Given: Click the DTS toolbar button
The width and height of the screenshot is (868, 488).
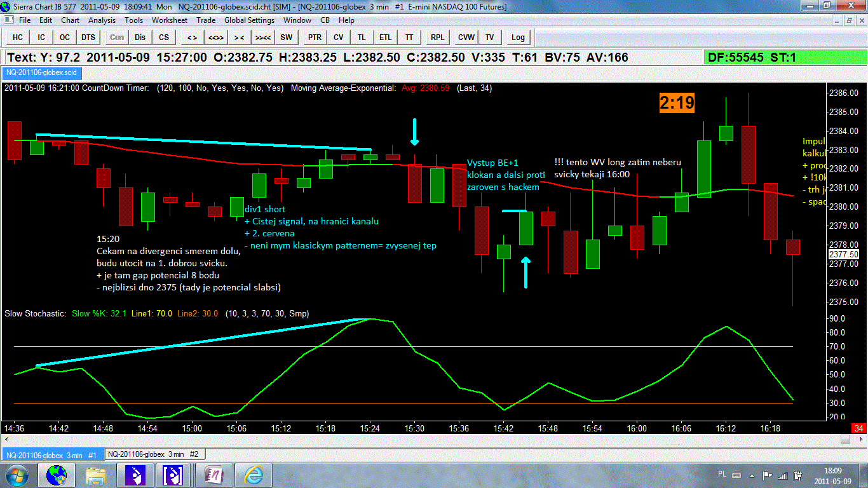Looking at the screenshot, I should click(88, 37).
